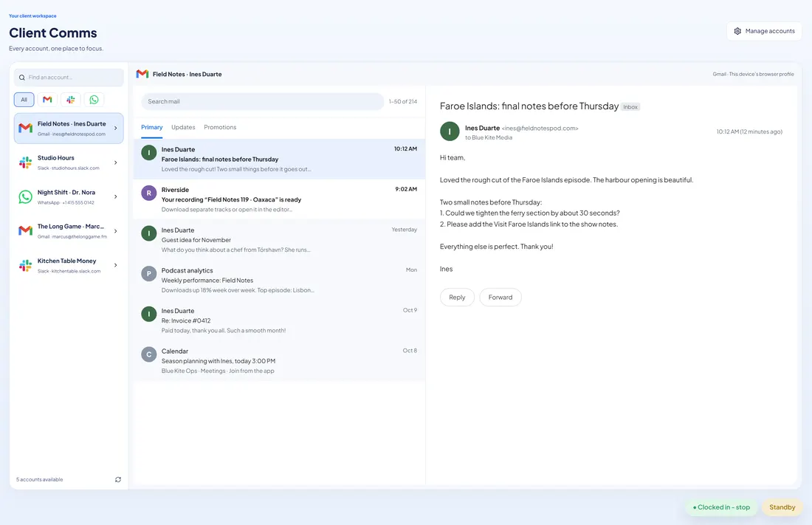The width and height of the screenshot is (812, 525).
Task: Open Weekly performance: Field Notes email
Action: point(279,281)
